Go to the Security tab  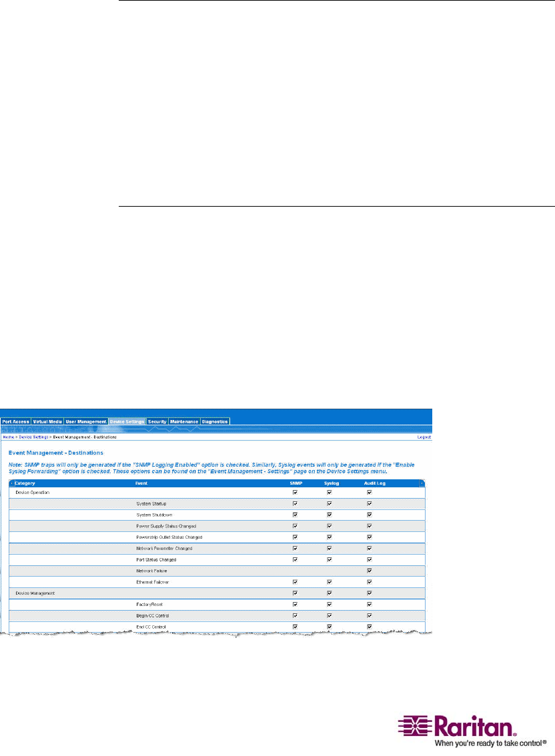[x=157, y=421]
